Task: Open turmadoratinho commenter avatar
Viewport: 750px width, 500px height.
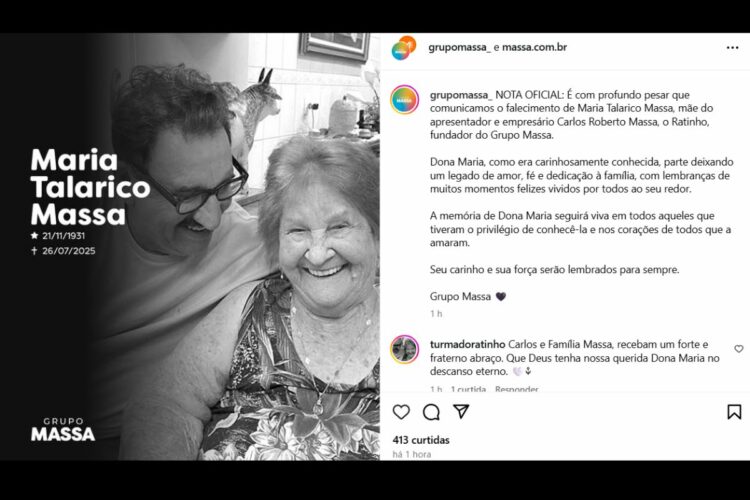Action: (x=405, y=349)
